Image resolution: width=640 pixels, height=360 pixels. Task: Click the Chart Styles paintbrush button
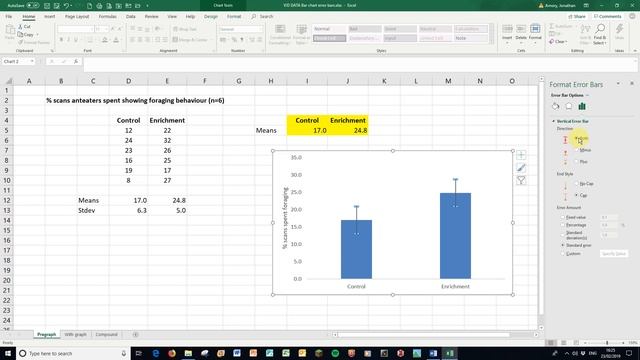(x=521, y=168)
